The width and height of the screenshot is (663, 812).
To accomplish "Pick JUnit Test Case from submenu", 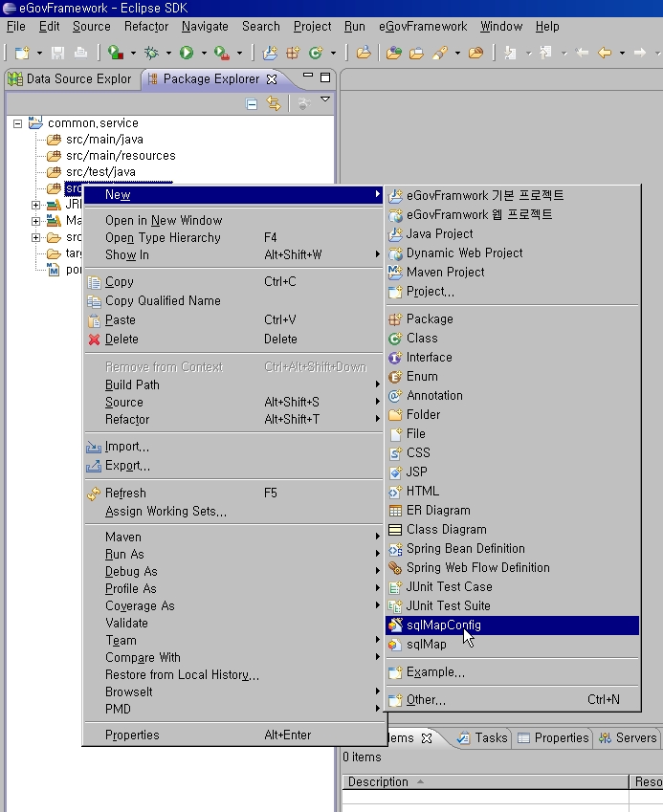I will coord(449,587).
